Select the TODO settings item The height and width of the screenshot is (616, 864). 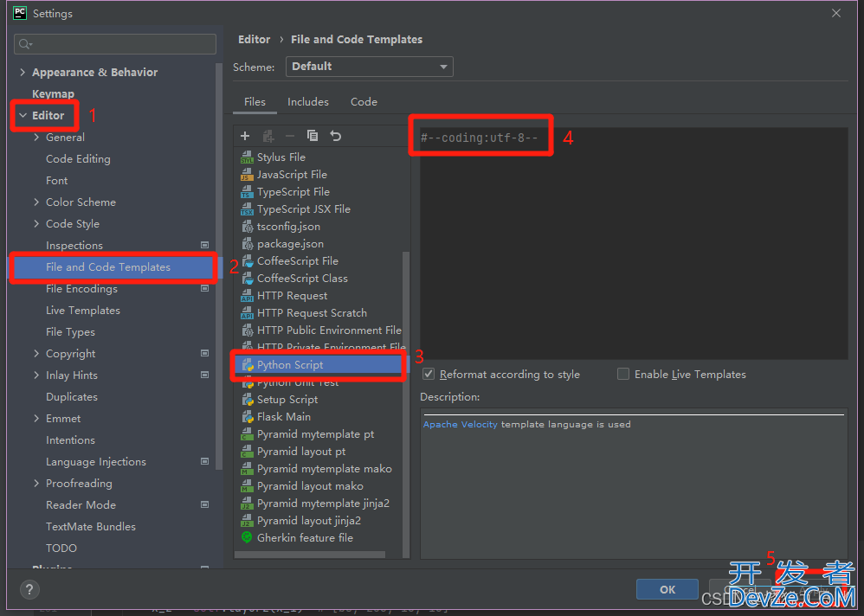[x=61, y=549]
